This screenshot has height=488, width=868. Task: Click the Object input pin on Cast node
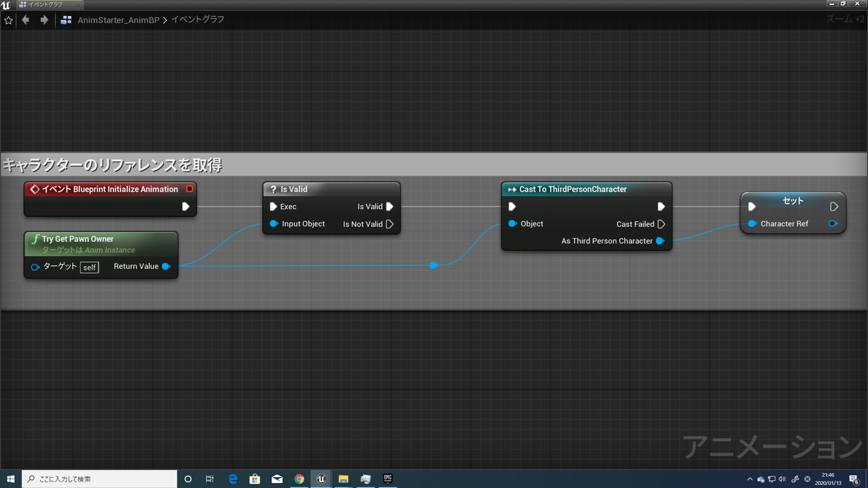(512, 224)
